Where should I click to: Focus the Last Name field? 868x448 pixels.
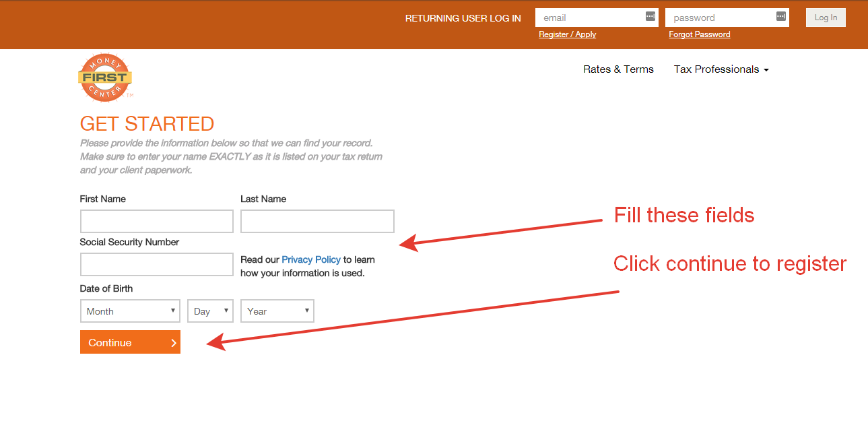[x=317, y=222]
